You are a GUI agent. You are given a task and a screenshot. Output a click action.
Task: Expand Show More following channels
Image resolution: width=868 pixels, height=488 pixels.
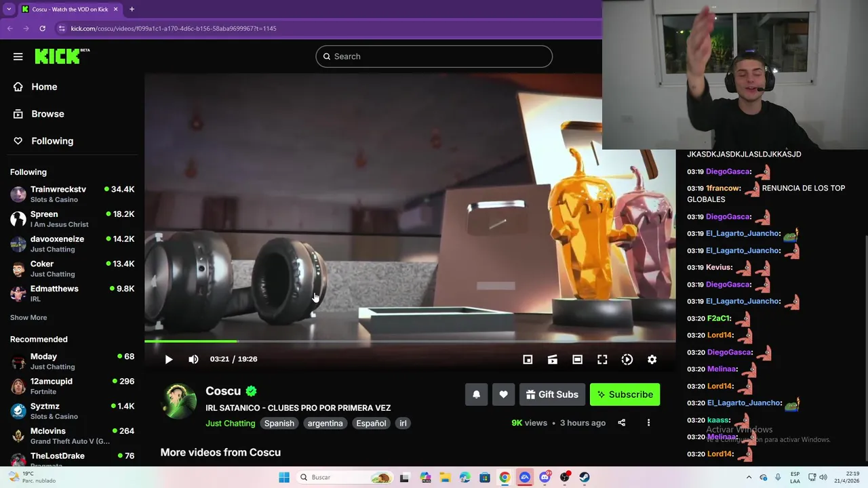(28, 317)
